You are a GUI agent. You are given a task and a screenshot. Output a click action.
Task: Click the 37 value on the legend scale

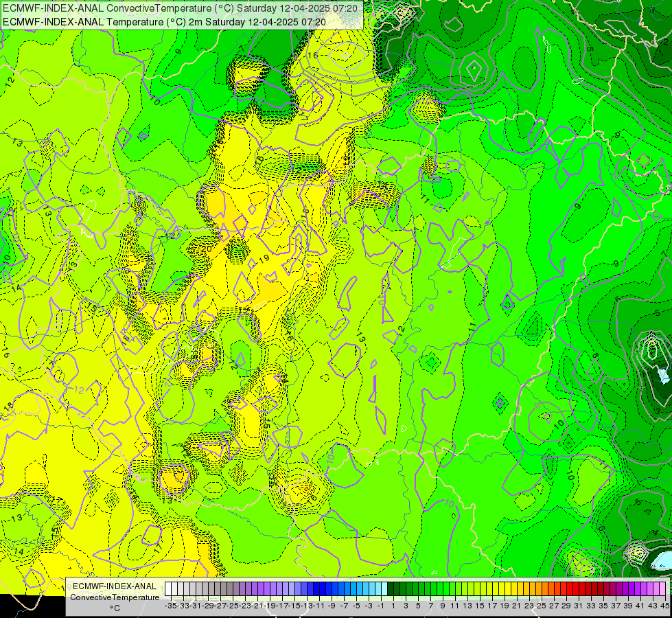pyautogui.click(x=616, y=606)
